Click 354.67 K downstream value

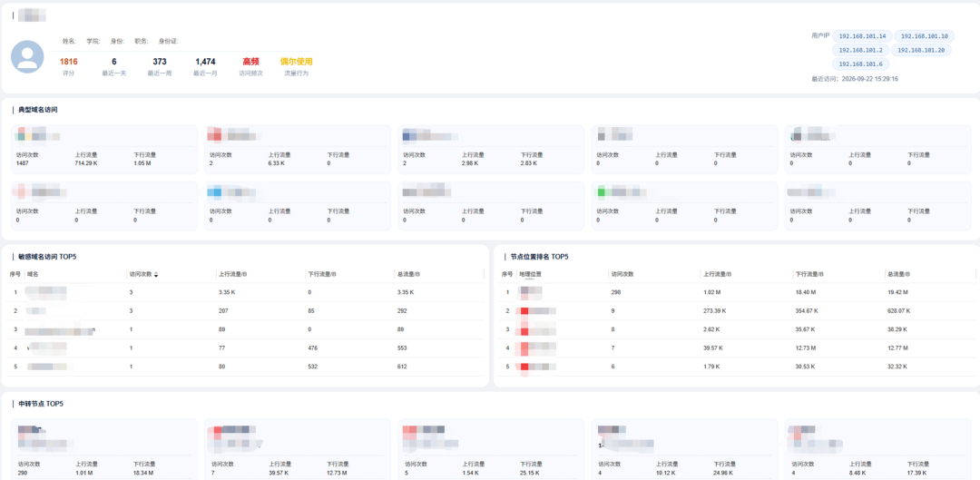pyautogui.click(x=807, y=310)
